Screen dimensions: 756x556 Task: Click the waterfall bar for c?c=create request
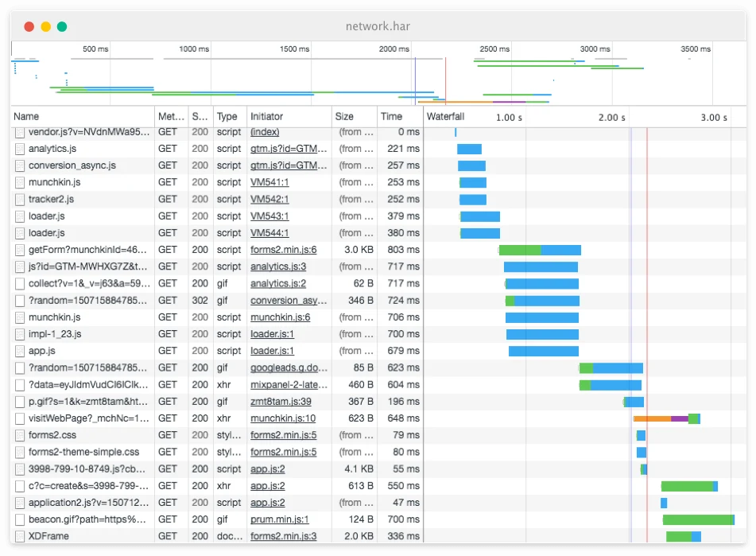(689, 486)
